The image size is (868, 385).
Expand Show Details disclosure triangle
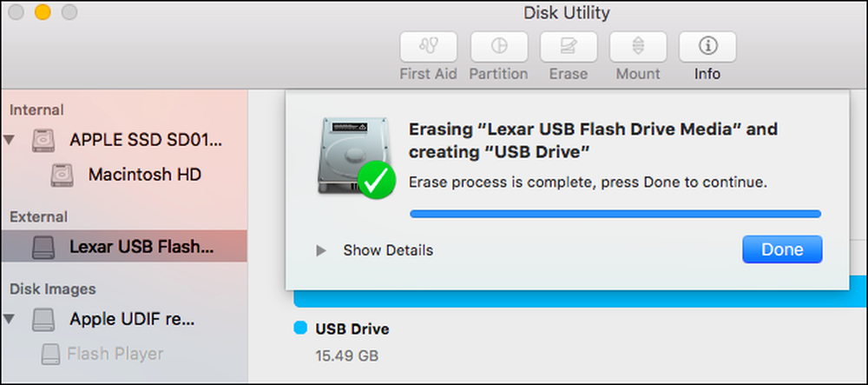[x=320, y=251]
